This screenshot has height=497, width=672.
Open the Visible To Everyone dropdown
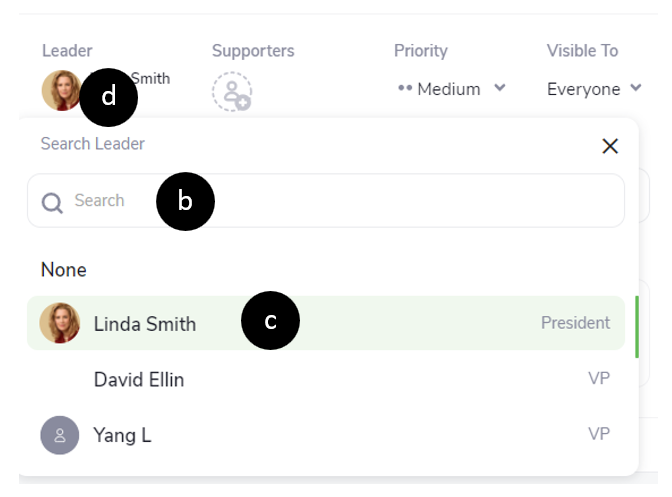594,89
